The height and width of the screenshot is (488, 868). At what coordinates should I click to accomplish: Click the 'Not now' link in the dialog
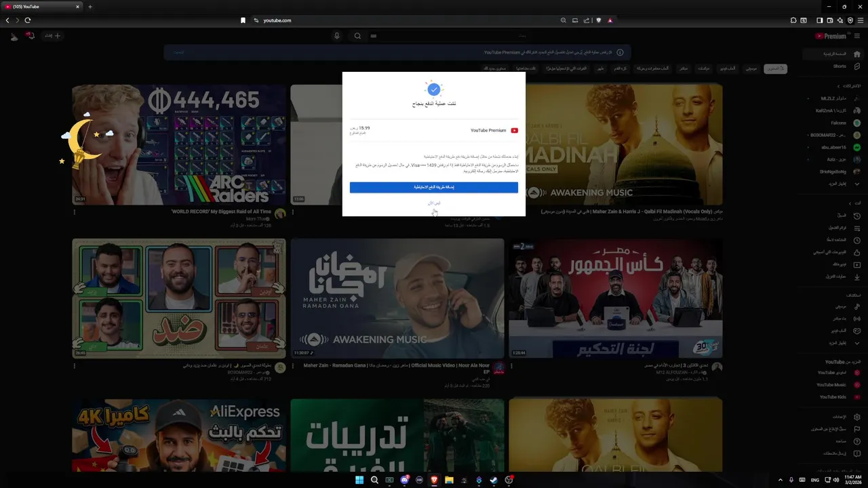(434, 203)
